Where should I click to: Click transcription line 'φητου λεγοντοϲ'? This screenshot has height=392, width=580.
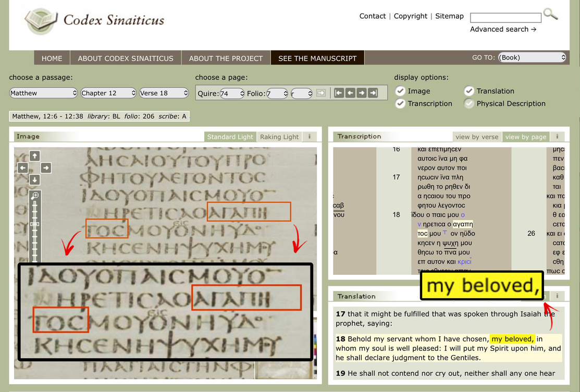441,206
